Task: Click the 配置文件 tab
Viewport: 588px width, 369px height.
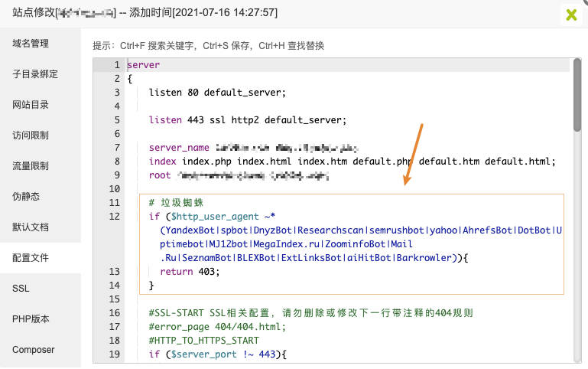Action: click(31, 258)
